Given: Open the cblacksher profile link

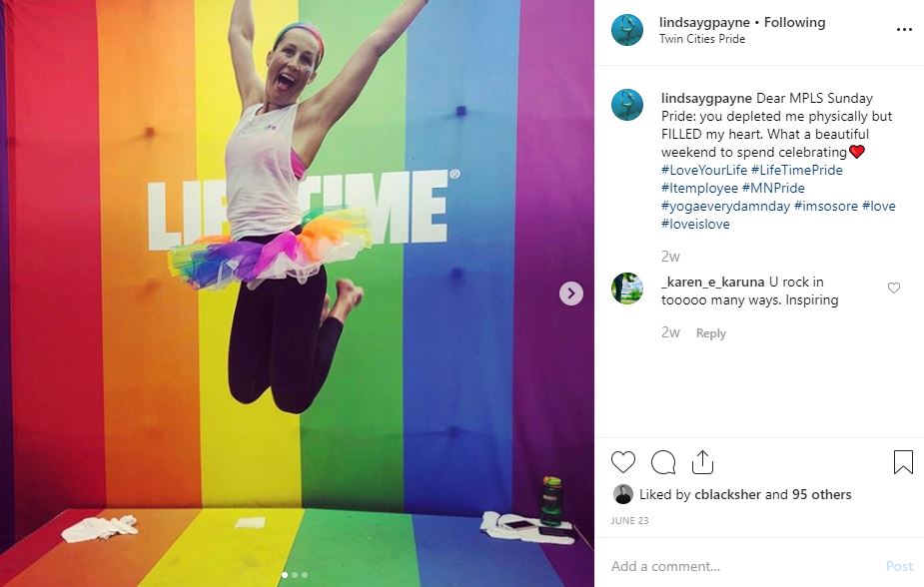Looking at the screenshot, I should [x=727, y=494].
